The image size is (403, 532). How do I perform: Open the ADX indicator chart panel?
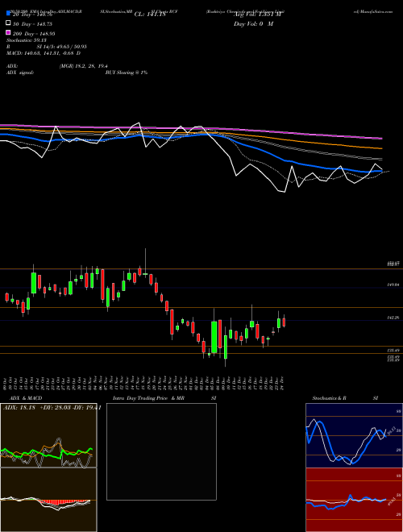point(48,435)
